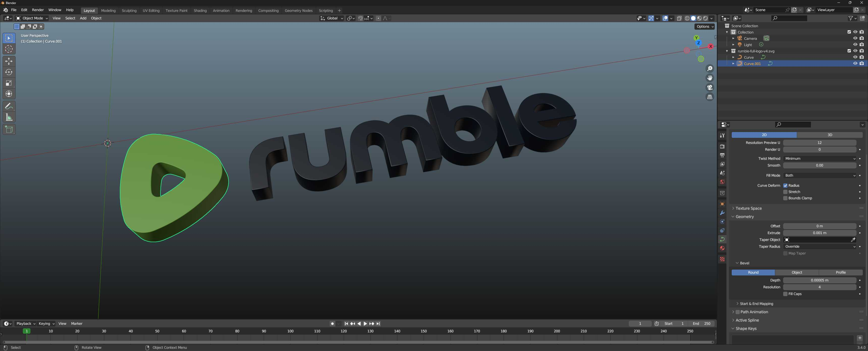This screenshot has width=868, height=351.
Task: Hide Curve.001 in viewport via eye icon
Action: click(855, 63)
